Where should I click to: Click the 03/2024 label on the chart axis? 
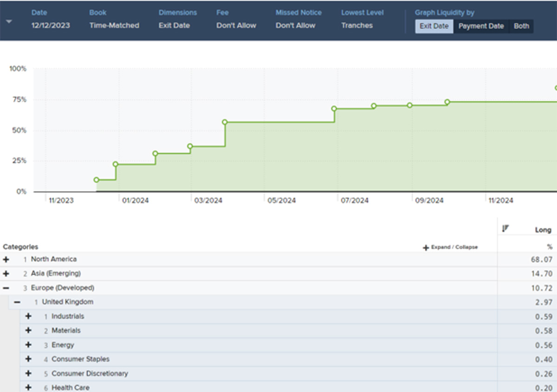click(208, 201)
